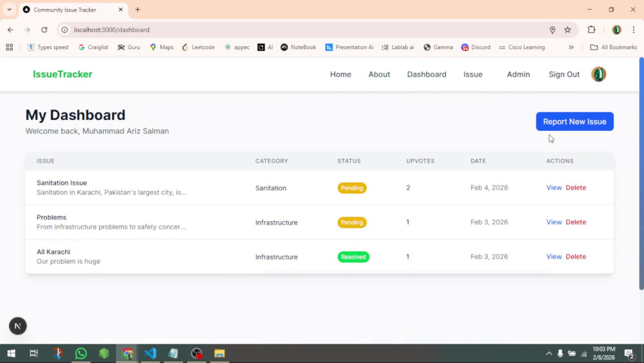Open Visual Studio Code from the taskbar
The height and width of the screenshot is (363, 644).
click(x=150, y=353)
